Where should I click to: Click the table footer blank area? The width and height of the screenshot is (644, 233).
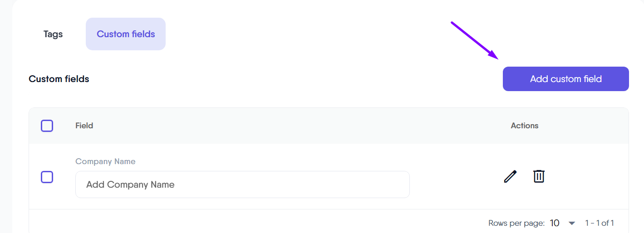click(x=227, y=222)
